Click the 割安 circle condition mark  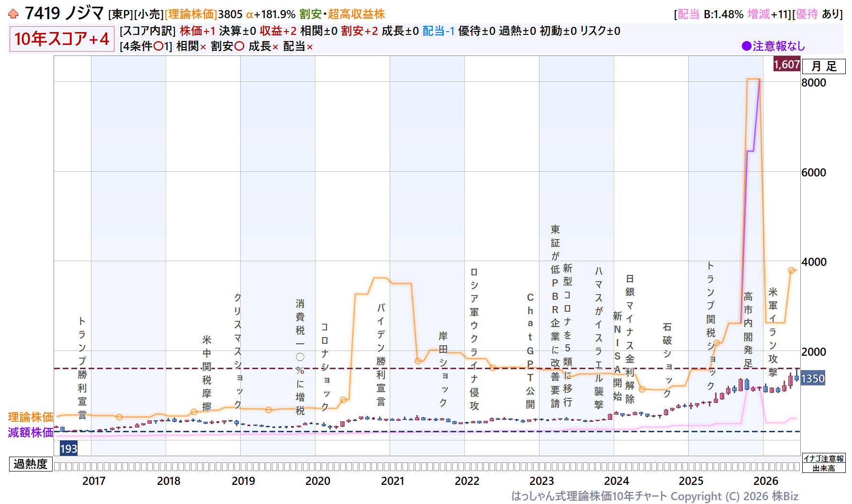click(x=239, y=46)
